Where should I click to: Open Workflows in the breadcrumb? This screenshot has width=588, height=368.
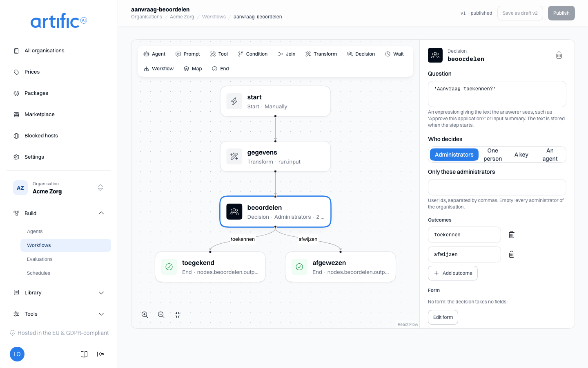[x=214, y=17]
